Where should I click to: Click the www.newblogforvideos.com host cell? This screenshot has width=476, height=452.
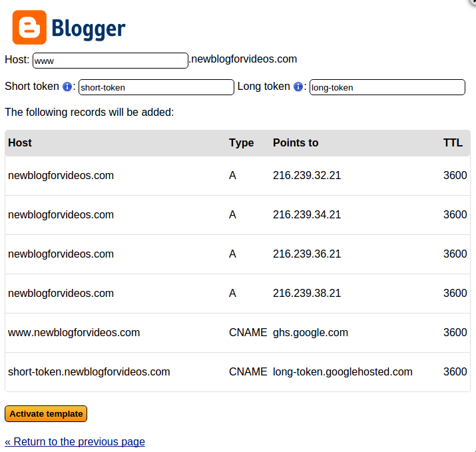coord(74,332)
